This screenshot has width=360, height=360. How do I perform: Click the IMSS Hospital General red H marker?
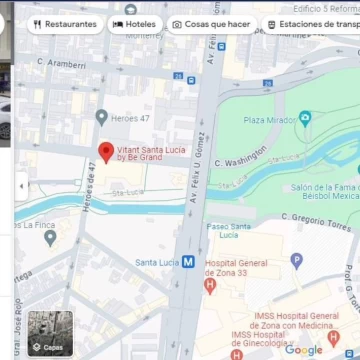pyautogui.click(x=333, y=338)
